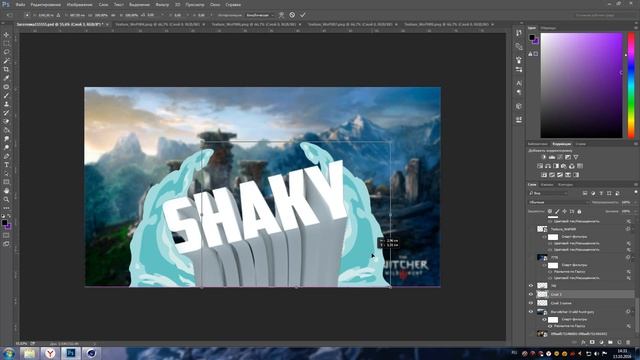640x360 pixels.
Task: Lock image pixels with brush icon
Action: [x=557, y=211]
